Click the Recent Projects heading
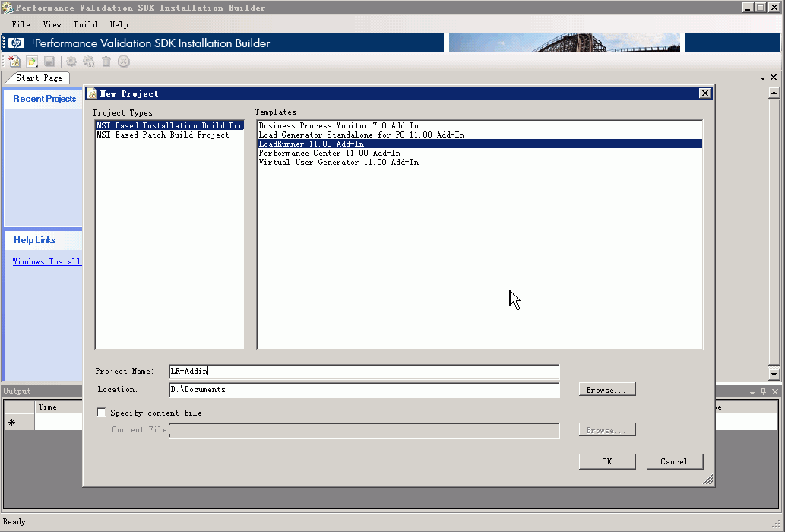Screen dimensions: 785x532 [45, 99]
